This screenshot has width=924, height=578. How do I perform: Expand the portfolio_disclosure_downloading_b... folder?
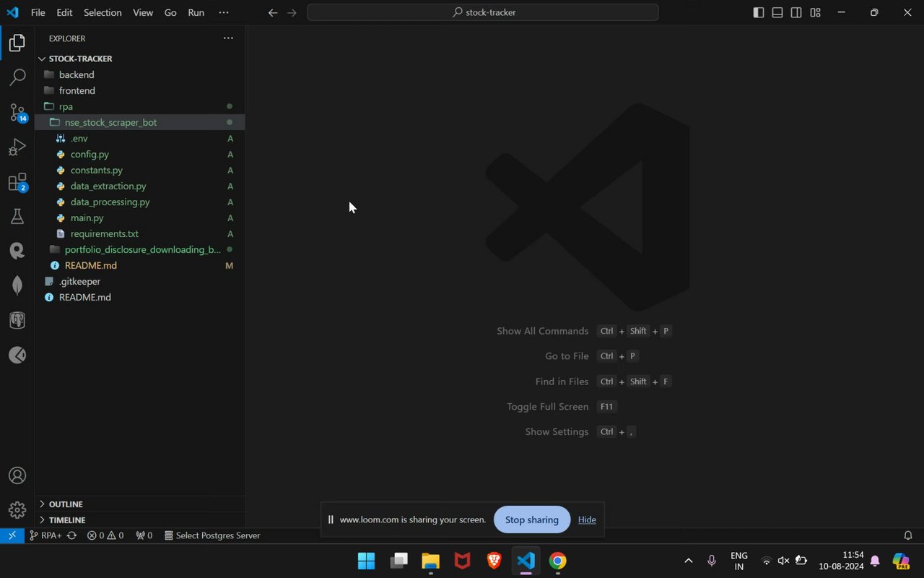click(140, 249)
